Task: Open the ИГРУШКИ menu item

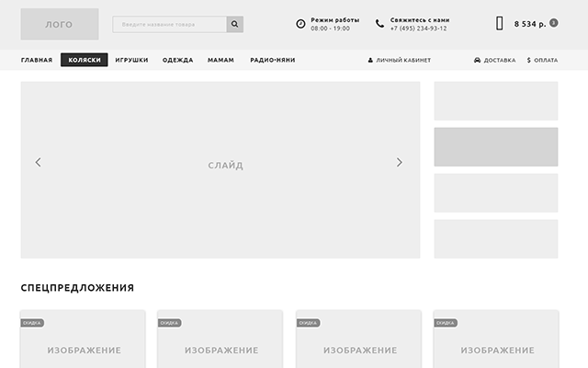Action: click(x=131, y=60)
